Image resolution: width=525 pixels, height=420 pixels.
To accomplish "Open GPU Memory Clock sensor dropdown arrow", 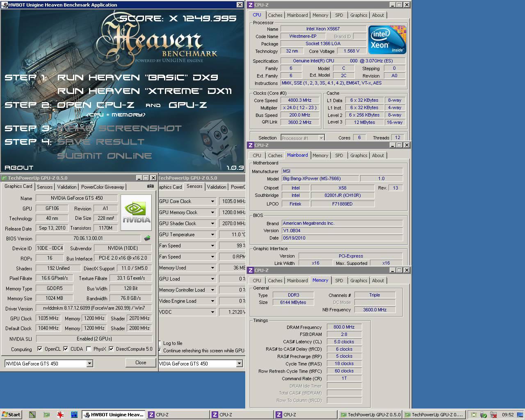I will 212,212.
